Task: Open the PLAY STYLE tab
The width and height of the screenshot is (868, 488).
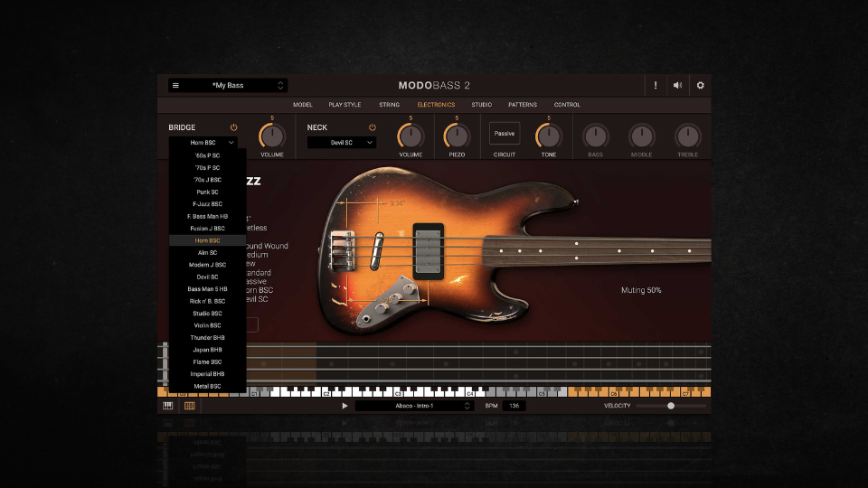Action: (344, 105)
